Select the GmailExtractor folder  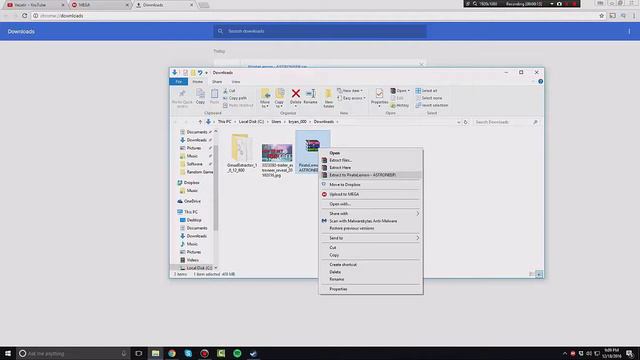242,153
